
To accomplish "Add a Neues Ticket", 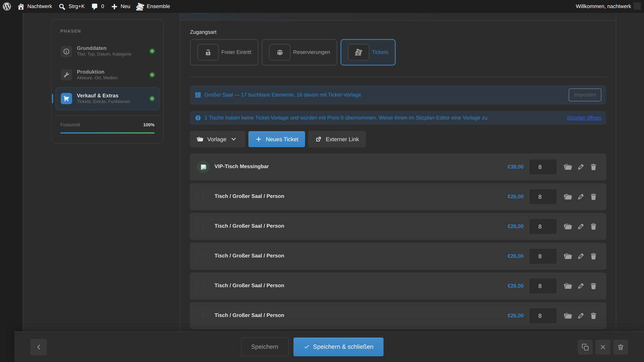I will (x=277, y=139).
